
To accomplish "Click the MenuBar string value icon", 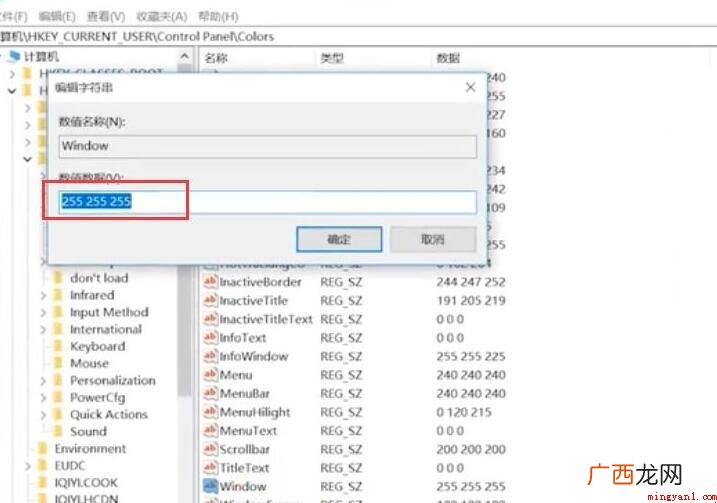I will [210, 393].
